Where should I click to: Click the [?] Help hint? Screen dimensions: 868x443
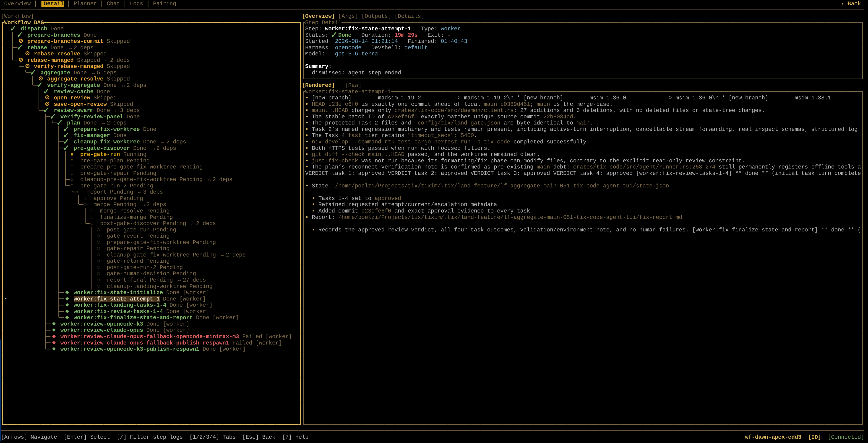coord(295,437)
